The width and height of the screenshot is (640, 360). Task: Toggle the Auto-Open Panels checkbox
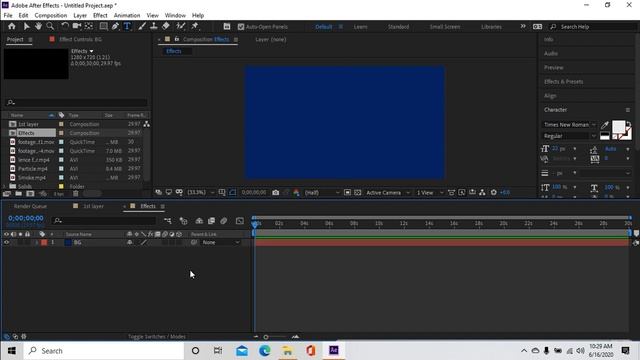241,27
